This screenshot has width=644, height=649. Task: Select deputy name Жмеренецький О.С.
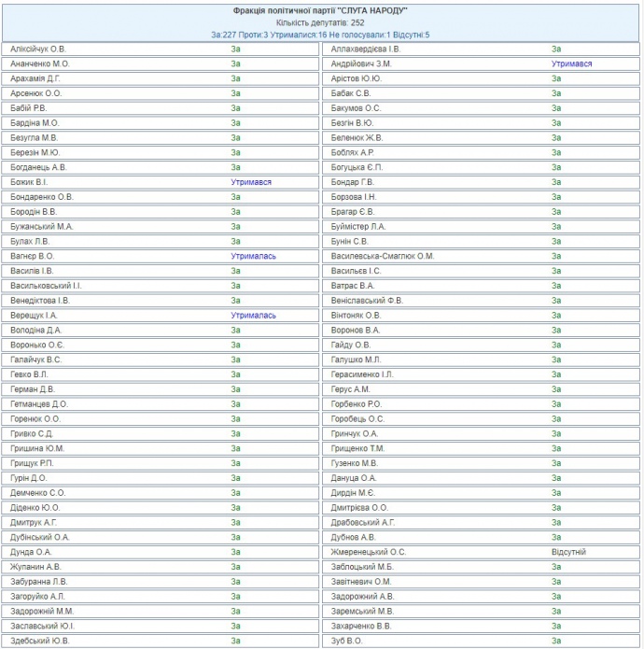click(369, 552)
